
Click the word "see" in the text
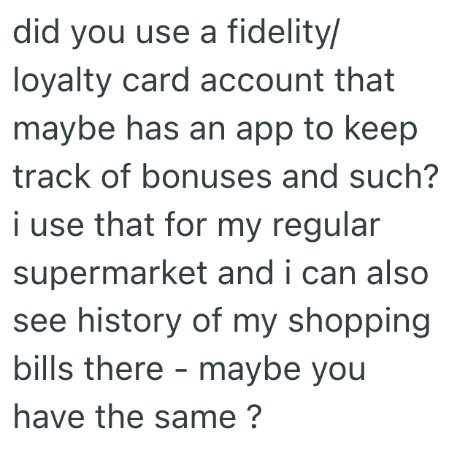click(39, 321)
